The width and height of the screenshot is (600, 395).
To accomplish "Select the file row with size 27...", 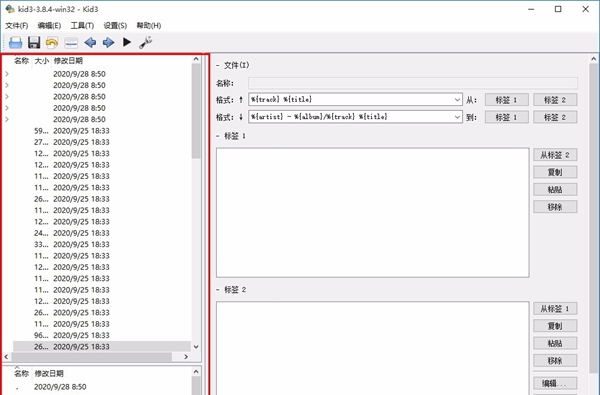I will [x=102, y=142].
